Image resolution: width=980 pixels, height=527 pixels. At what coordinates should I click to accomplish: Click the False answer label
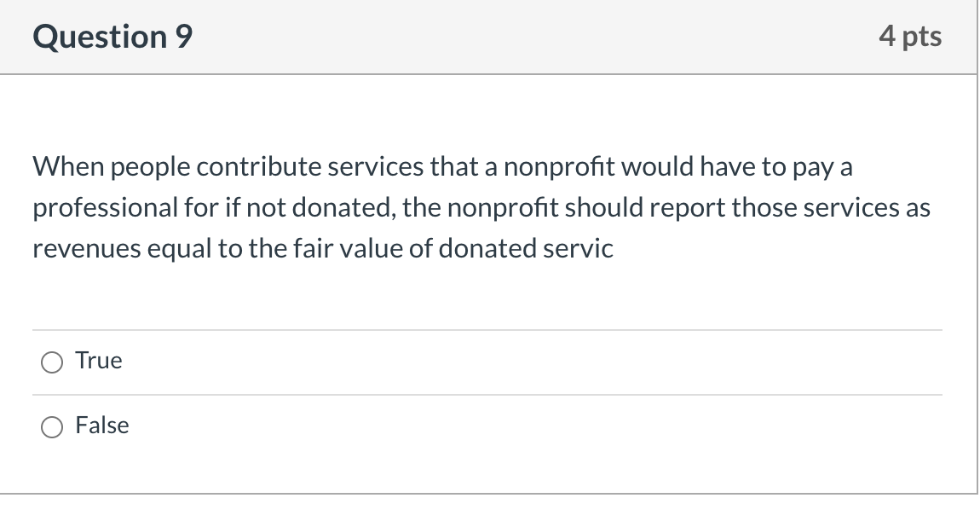coord(101,425)
